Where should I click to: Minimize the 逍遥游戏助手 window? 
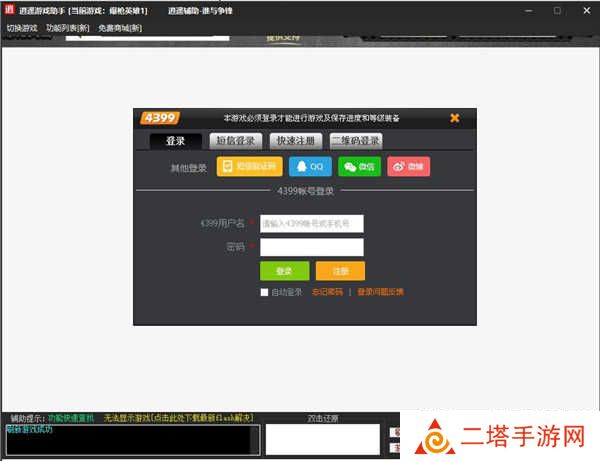[529, 11]
